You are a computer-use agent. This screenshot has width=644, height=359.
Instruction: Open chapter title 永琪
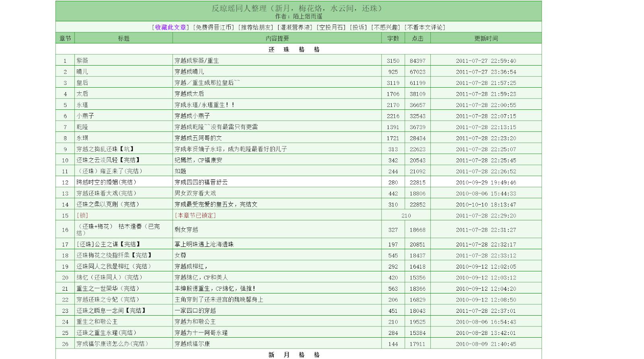(82, 138)
